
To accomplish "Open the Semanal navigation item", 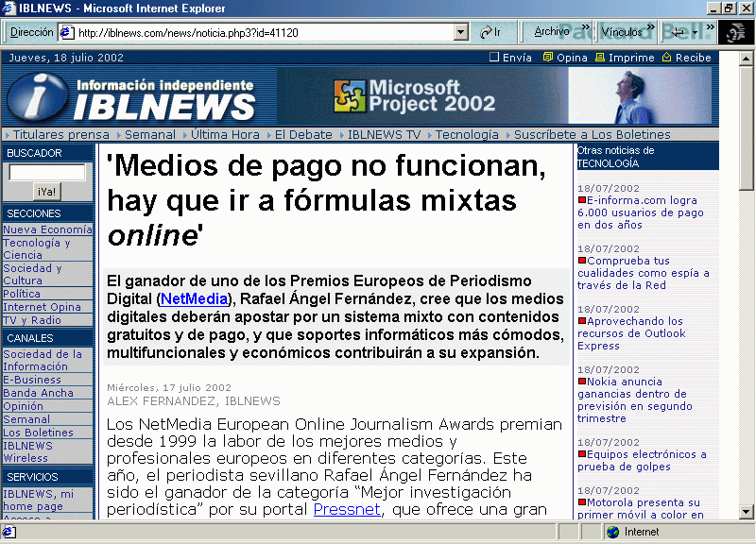I will click(150, 134).
